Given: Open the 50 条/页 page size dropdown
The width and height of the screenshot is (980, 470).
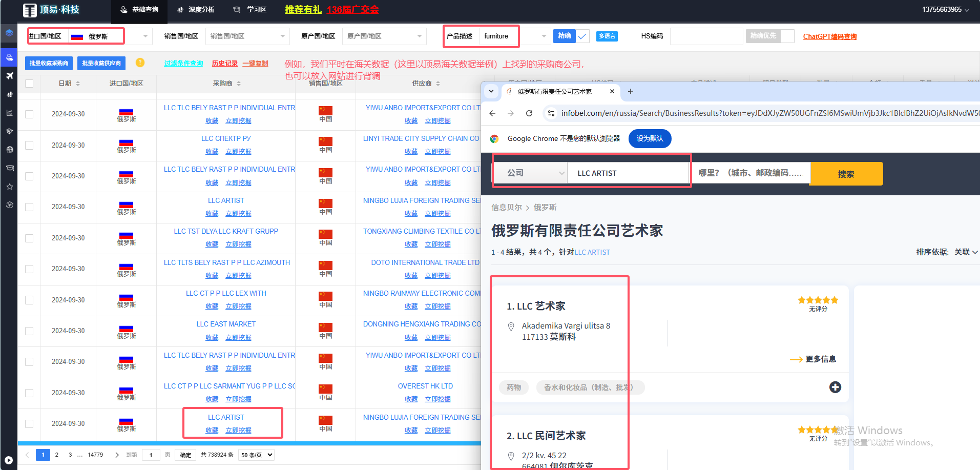Looking at the screenshot, I should coord(257,455).
